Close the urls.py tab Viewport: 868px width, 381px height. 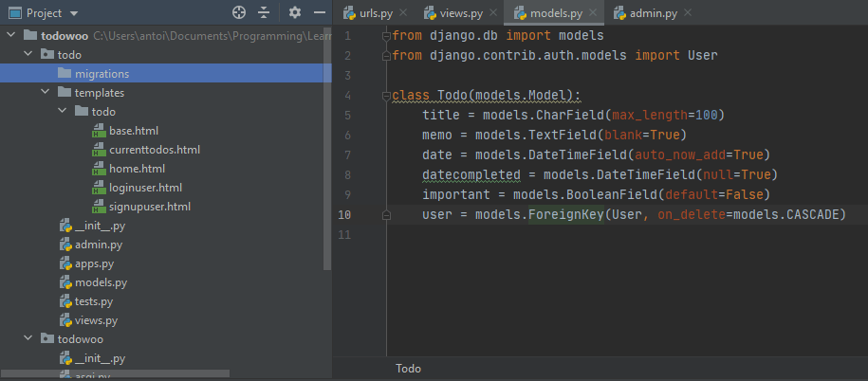403,12
